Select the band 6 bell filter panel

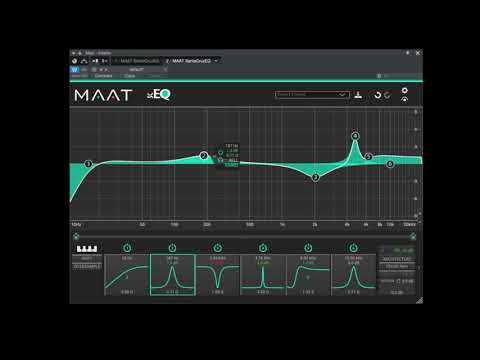[x=353, y=275]
